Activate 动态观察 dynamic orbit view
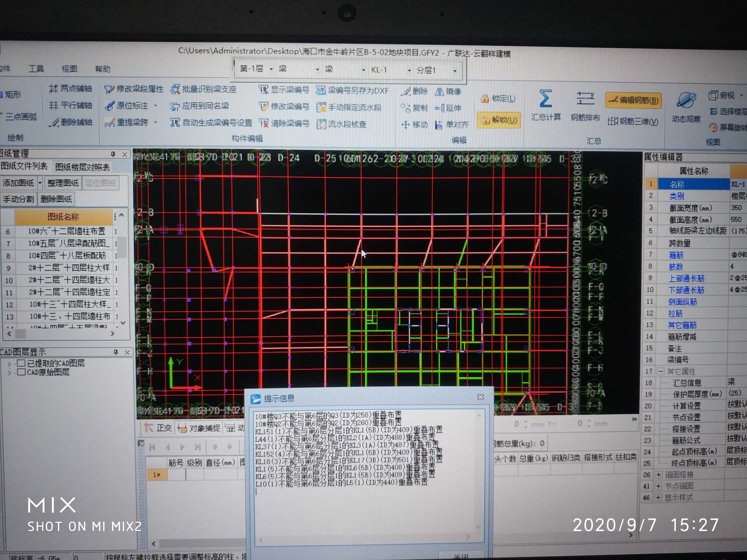This screenshot has height=560, width=747. (686, 107)
